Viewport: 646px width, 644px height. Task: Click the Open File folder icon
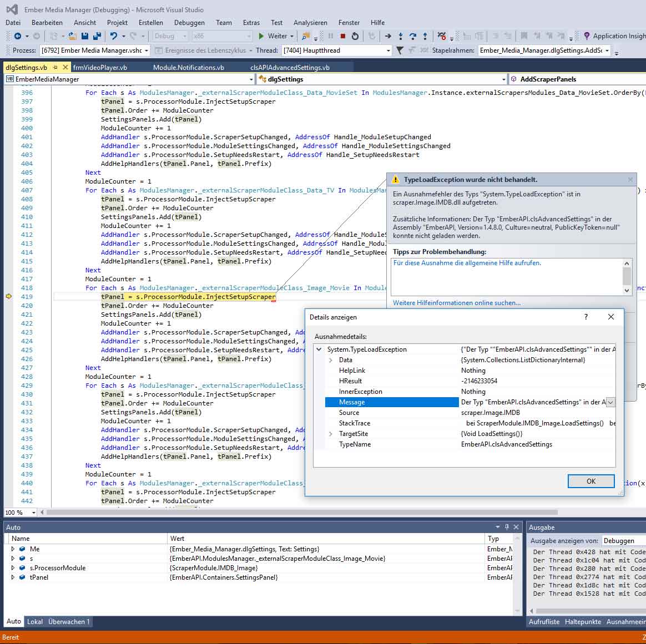[x=72, y=36]
